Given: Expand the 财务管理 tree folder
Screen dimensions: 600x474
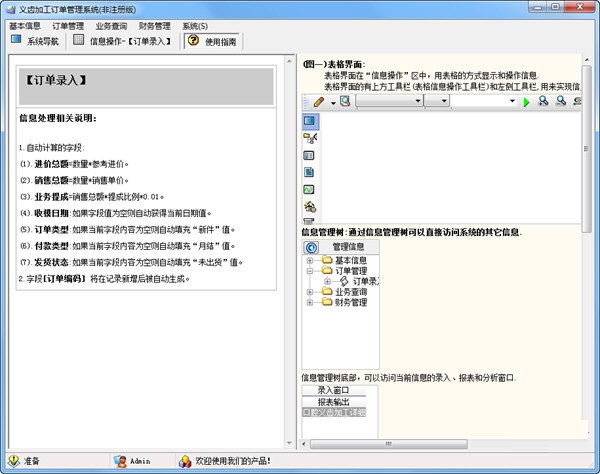Looking at the screenshot, I should [310, 302].
